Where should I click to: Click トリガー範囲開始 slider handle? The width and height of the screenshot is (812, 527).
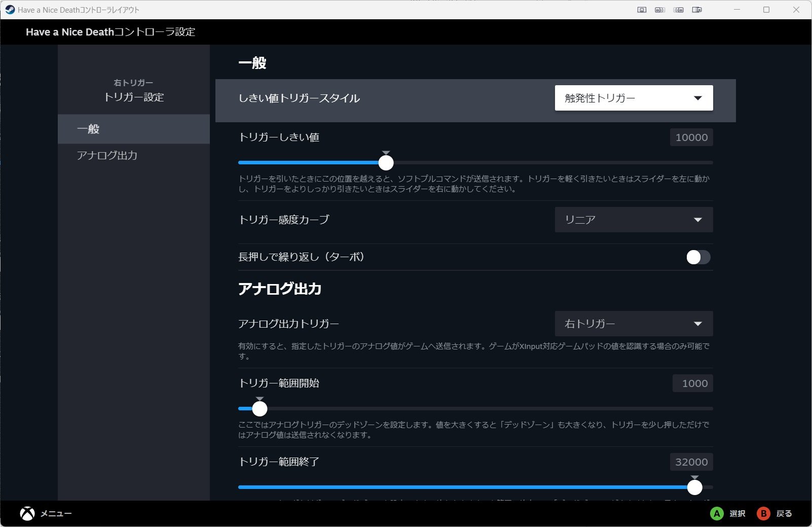tap(260, 408)
